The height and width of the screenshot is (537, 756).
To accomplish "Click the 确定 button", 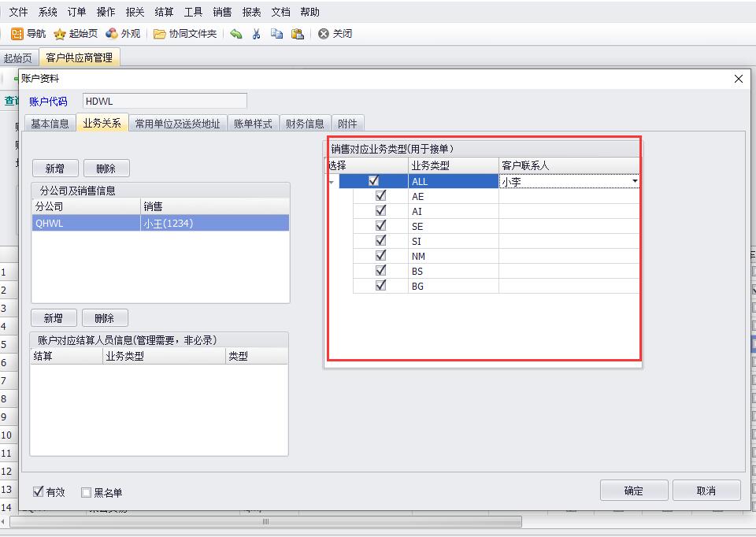I will tap(633, 491).
